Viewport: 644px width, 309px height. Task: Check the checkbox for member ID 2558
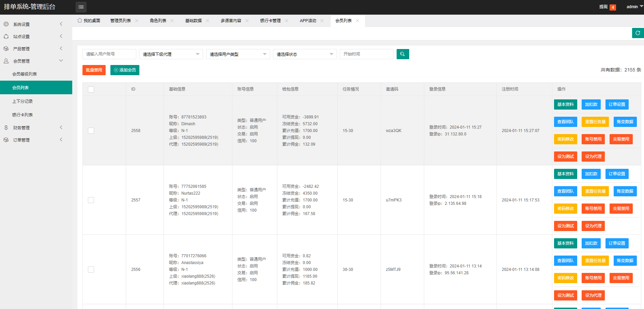click(x=91, y=130)
